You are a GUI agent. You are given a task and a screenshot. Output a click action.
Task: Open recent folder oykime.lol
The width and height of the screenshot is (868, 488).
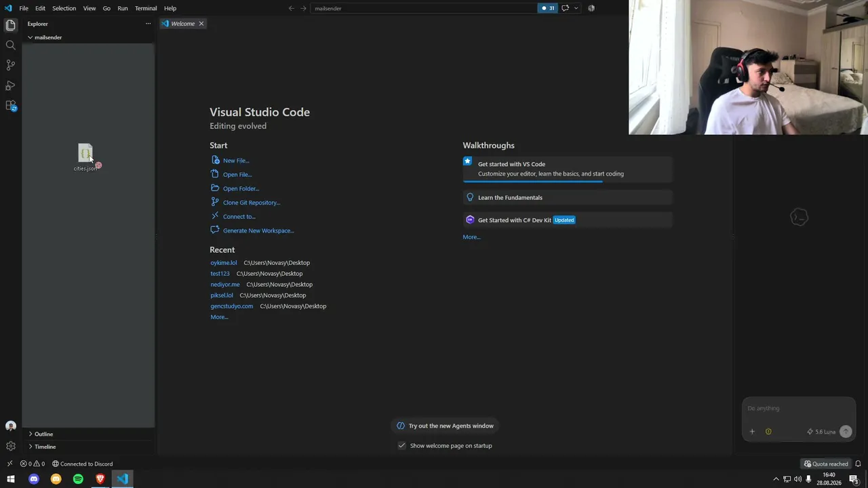[224, 263]
